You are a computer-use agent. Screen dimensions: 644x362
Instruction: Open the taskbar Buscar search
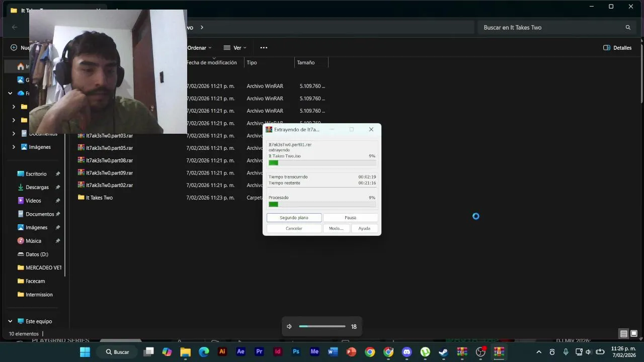coord(117,352)
